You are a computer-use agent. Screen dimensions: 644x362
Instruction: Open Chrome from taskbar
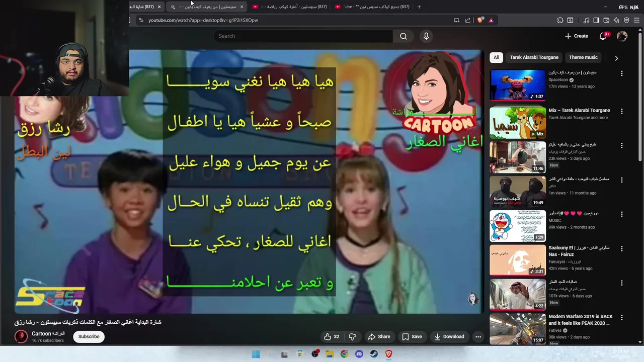(344, 354)
